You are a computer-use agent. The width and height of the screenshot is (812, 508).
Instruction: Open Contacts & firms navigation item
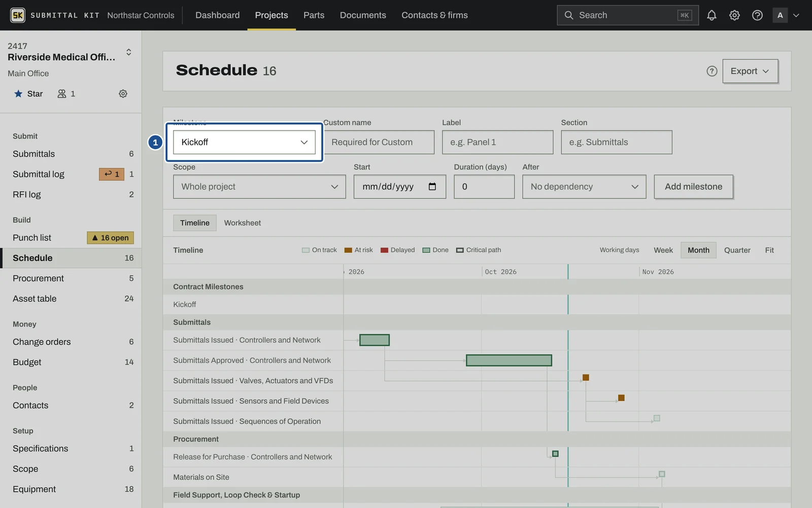434,15
